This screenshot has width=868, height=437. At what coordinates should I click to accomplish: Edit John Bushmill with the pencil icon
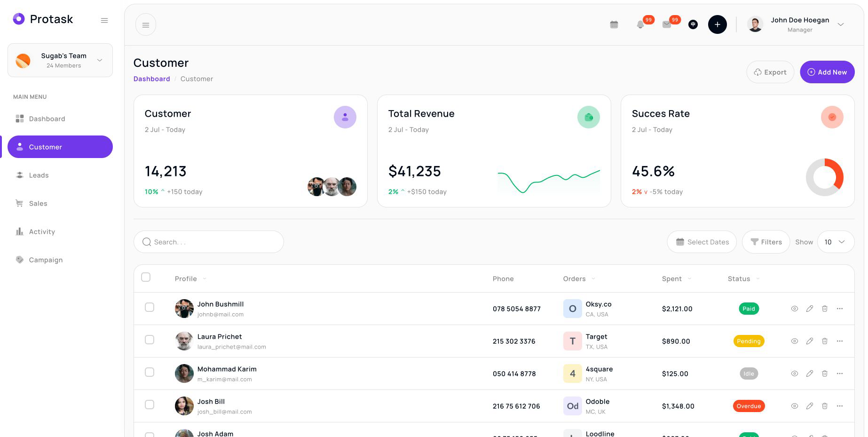(809, 309)
